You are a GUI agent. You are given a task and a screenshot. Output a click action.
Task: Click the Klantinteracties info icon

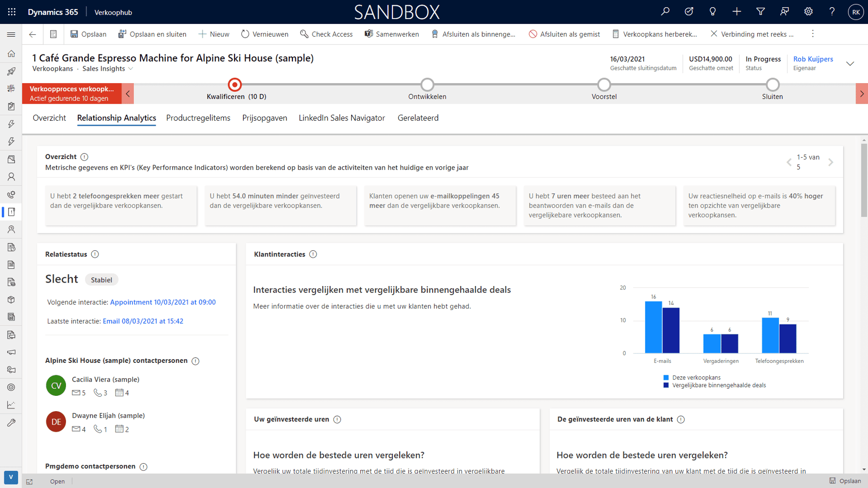(x=313, y=254)
